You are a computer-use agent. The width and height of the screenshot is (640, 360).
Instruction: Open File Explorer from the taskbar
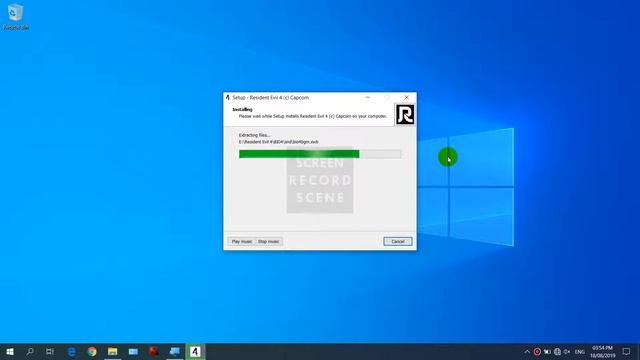coord(113,351)
